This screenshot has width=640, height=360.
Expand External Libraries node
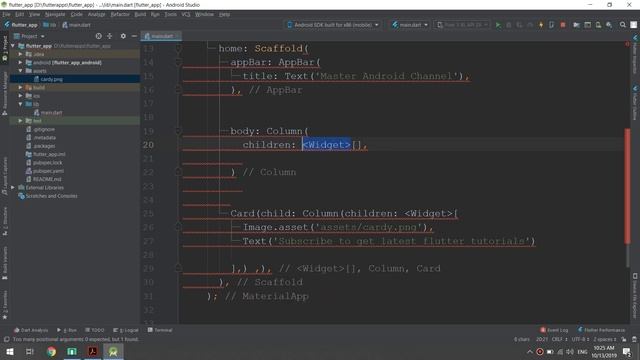(13, 187)
